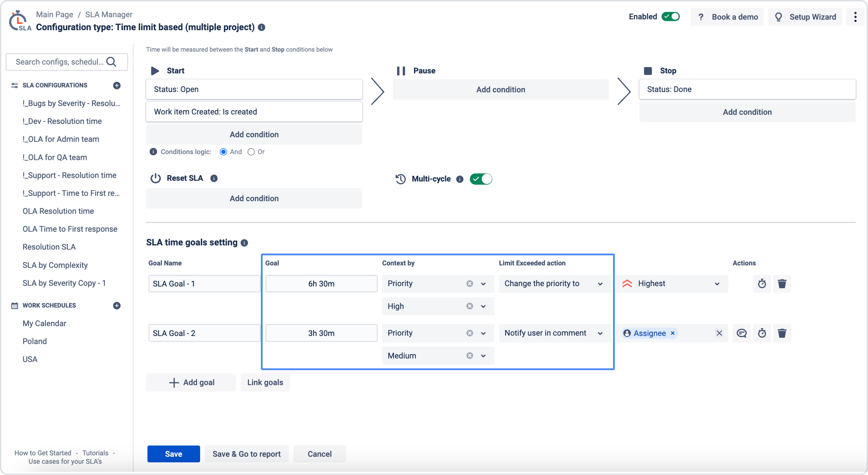This screenshot has height=475, width=868.
Task: Select the Or conditions logic radio
Action: 251,152
